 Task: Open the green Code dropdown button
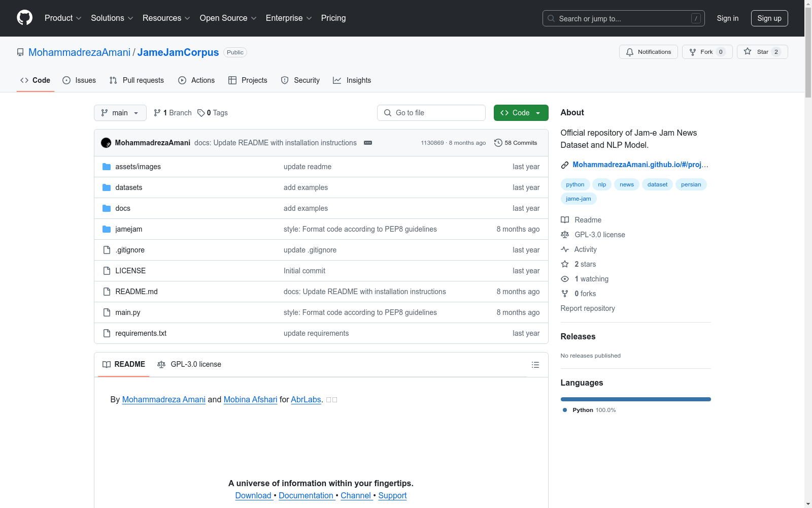point(521,113)
